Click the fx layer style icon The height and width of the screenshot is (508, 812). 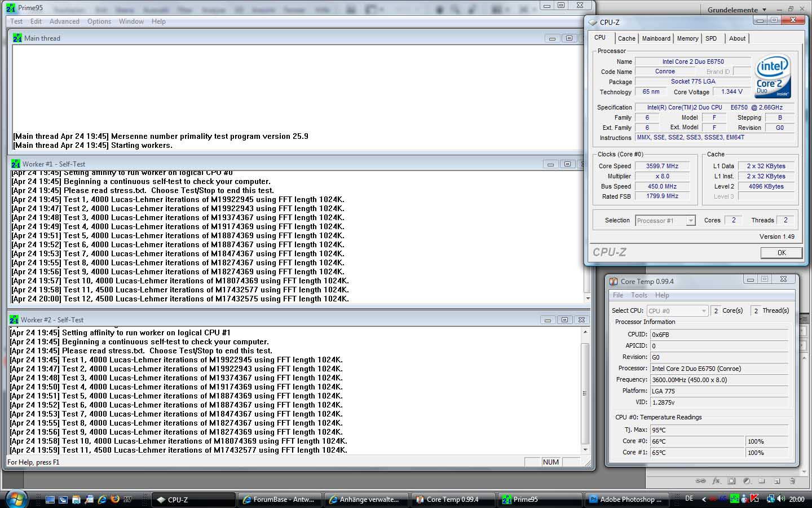pos(716,481)
